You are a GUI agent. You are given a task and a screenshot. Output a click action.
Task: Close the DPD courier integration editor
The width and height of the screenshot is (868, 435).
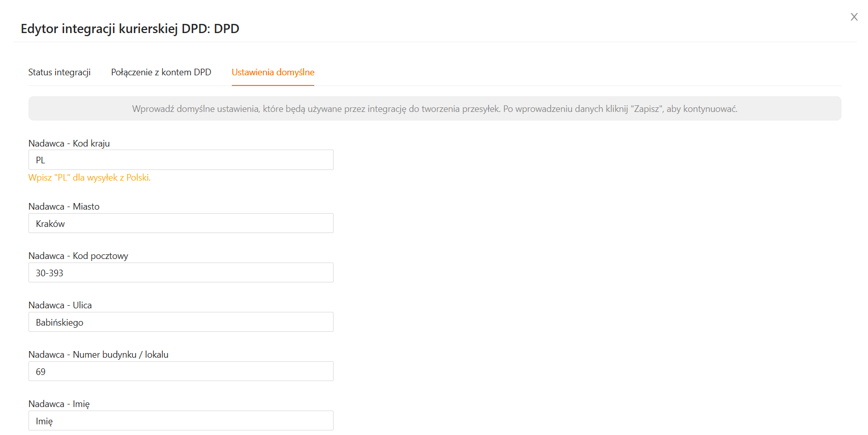tap(854, 17)
